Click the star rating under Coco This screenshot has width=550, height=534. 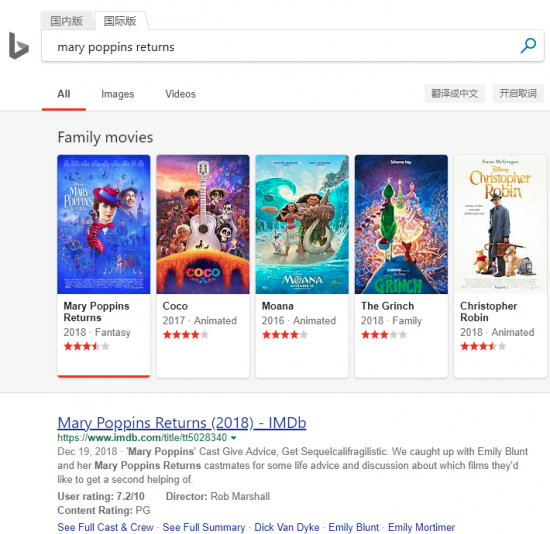(x=186, y=335)
